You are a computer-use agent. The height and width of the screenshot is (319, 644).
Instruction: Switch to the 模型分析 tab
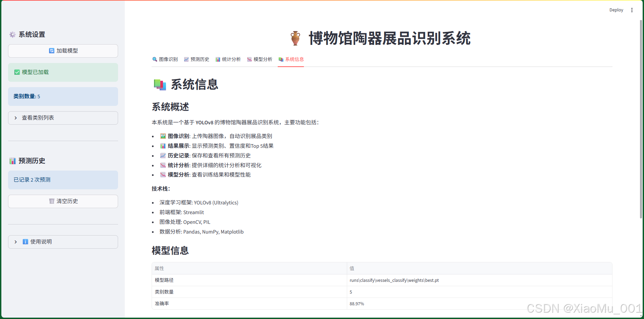click(x=260, y=59)
